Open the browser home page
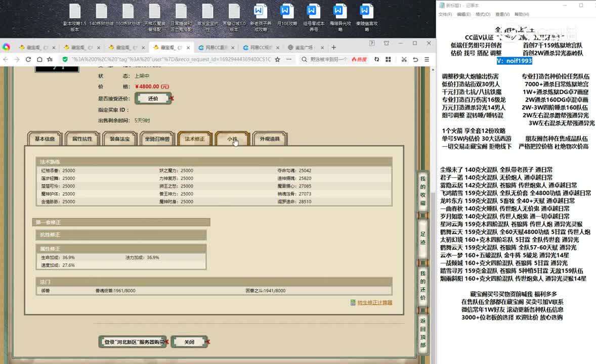This screenshot has width=596, height=364. (39, 59)
